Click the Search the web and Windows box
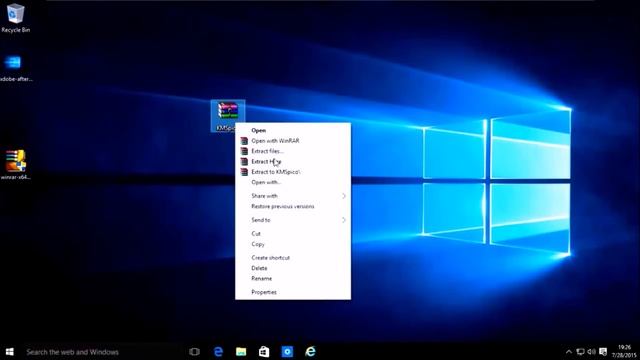Image resolution: width=640 pixels, height=360 pixels. (100, 351)
